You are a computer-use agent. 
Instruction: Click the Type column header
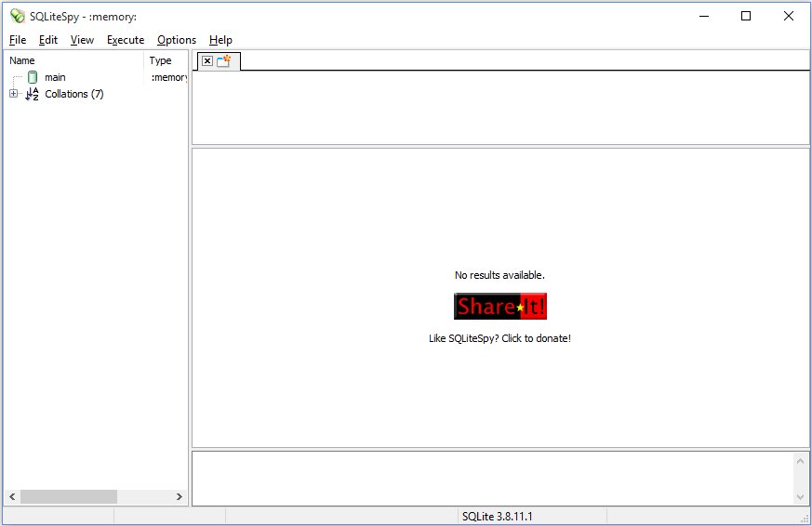coord(166,60)
